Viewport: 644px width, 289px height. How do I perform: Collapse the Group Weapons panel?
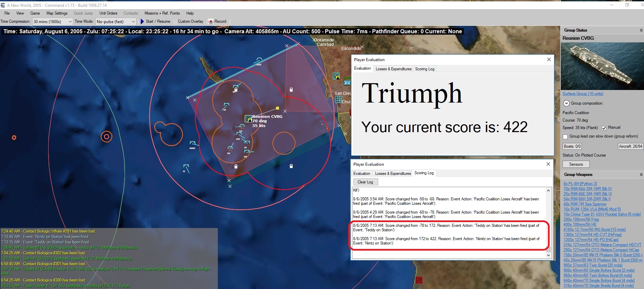[x=641, y=175]
